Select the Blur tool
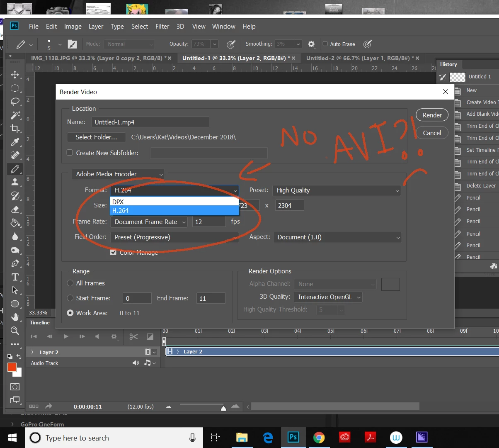The width and height of the screenshot is (499, 448). 15,236
